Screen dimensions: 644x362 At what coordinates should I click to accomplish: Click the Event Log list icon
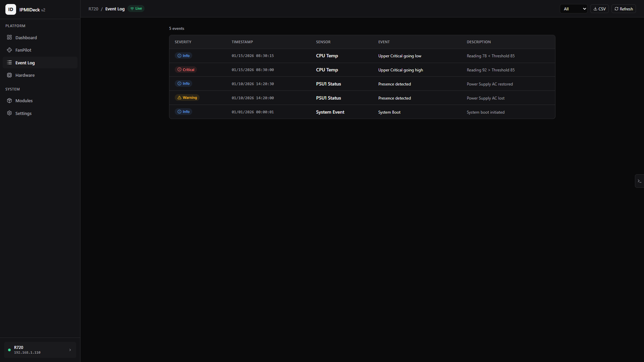tap(9, 62)
